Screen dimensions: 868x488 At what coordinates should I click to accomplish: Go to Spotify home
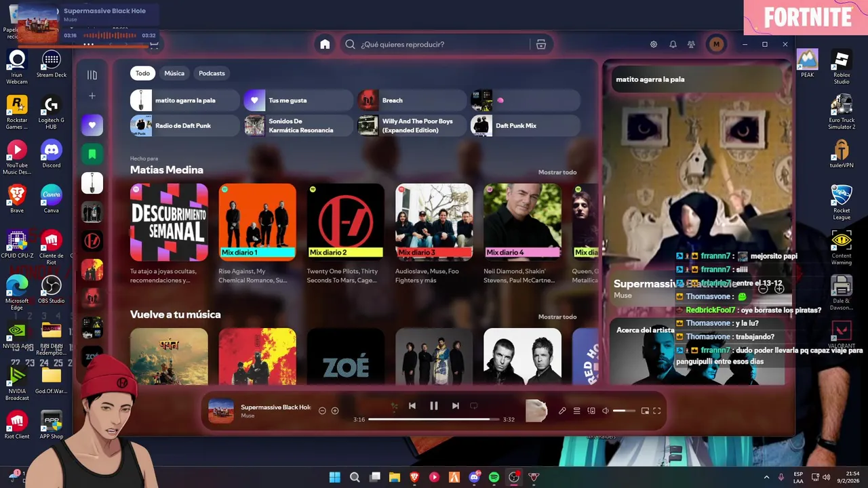point(325,44)
